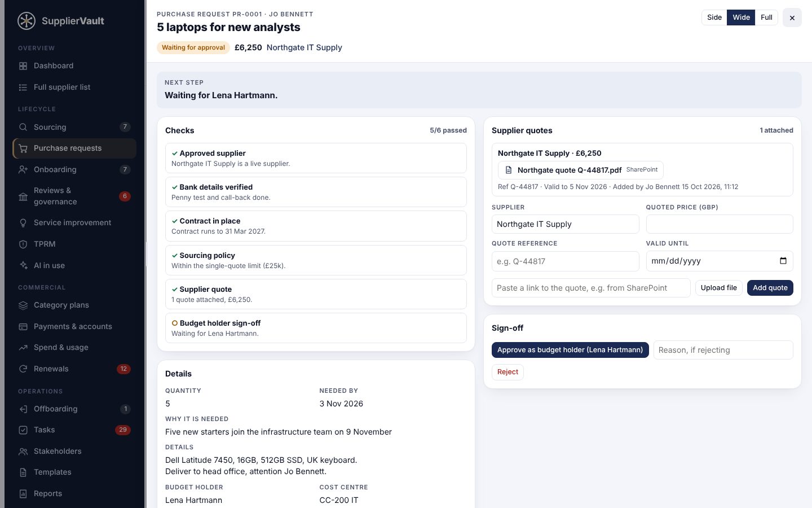Click the AI in use sparkle icon
812x508 pixels.
pyautogui.click(x=23, y=265)
